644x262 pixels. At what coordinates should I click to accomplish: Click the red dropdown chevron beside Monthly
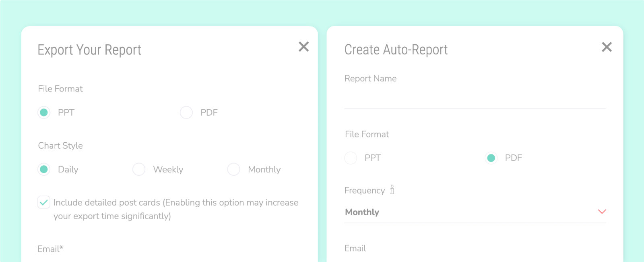602,211
